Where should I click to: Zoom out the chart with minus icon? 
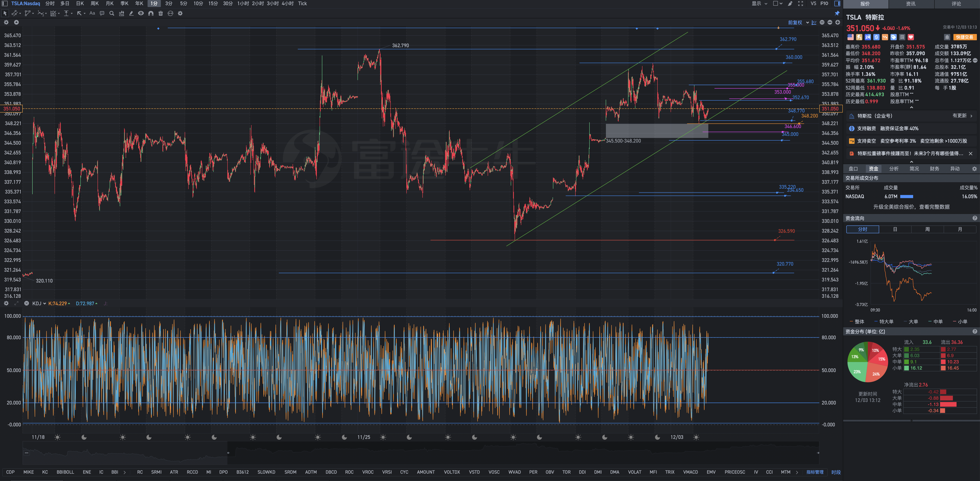pos(830,22)
